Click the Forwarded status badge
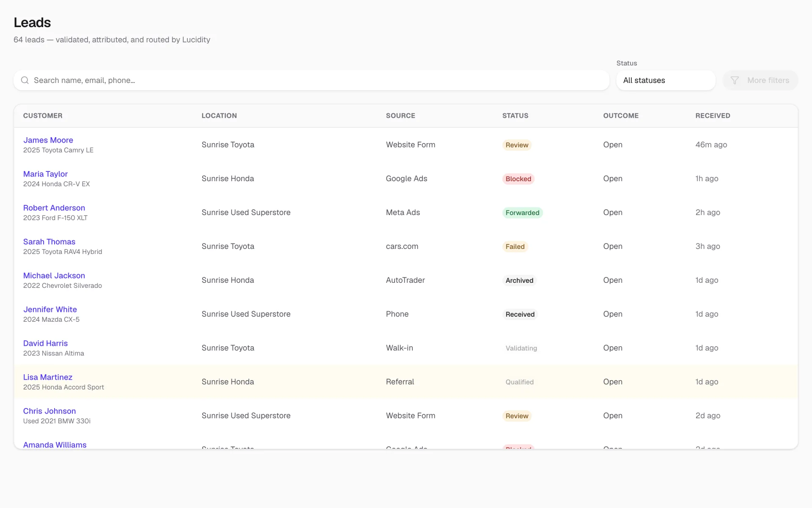This screenshot has height=508, width=812. tap(522, 213)
